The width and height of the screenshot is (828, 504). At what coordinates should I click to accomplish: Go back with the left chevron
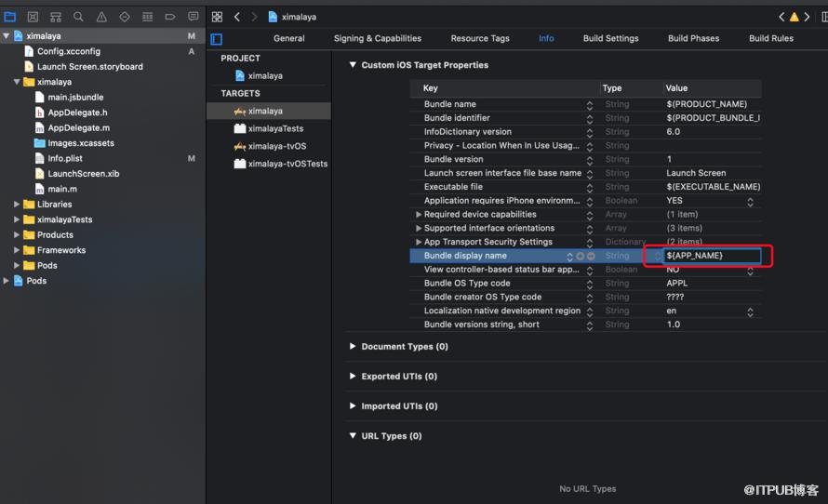(x=237, y=17)
